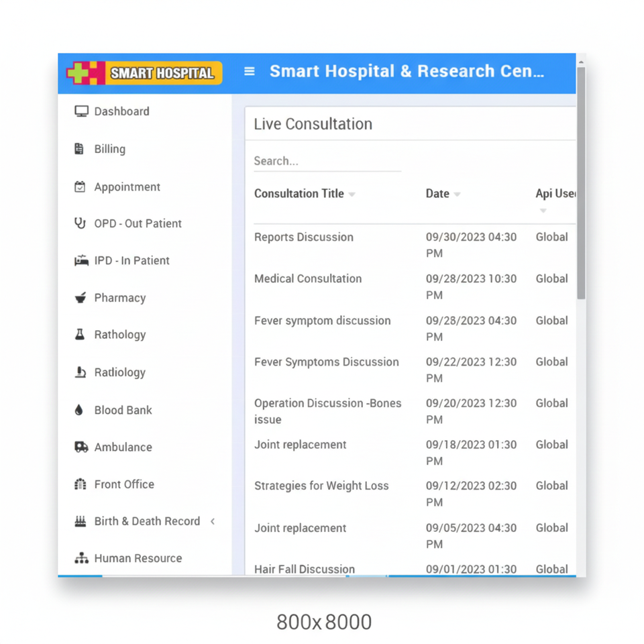
Task: Click date 09/05/2023 04:30 PM
Action: point(471,535)
